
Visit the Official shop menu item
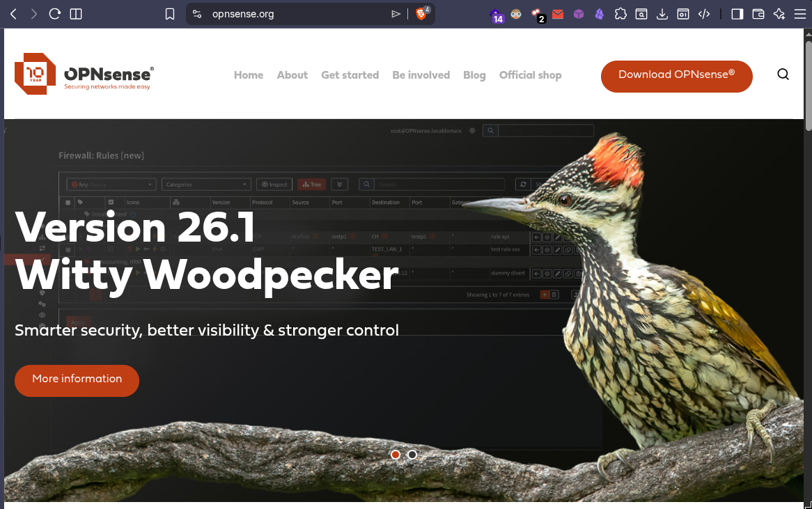[530, 76]
